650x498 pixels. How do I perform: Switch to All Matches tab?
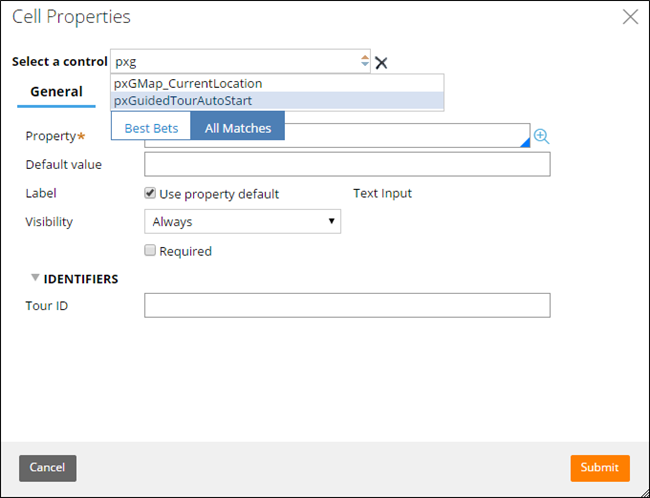click(x=238, y=128)
